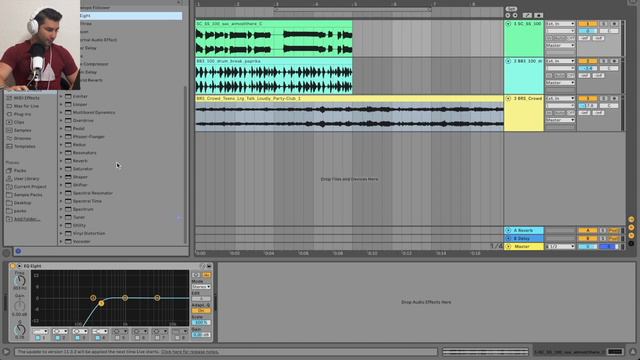Open band 5 filter type chooser
Viewport: 640px width, 360px height.
click(120, 331)
